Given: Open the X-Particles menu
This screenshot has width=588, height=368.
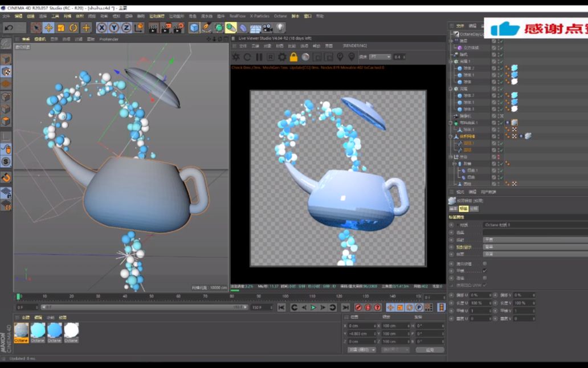Looking at the screenshot, I should (258, 16).
